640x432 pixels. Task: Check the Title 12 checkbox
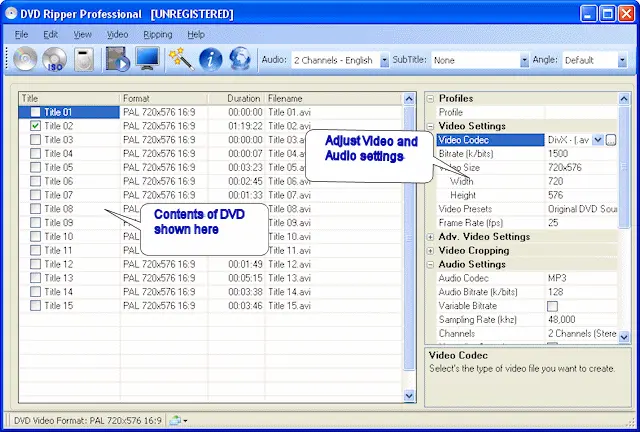click(x=36, y=264)
